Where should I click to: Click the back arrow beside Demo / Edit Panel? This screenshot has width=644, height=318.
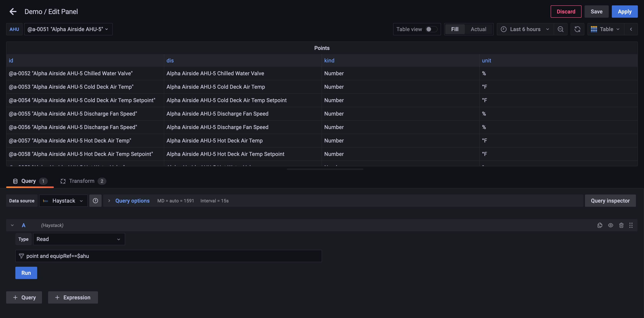[x=13, y=12]
